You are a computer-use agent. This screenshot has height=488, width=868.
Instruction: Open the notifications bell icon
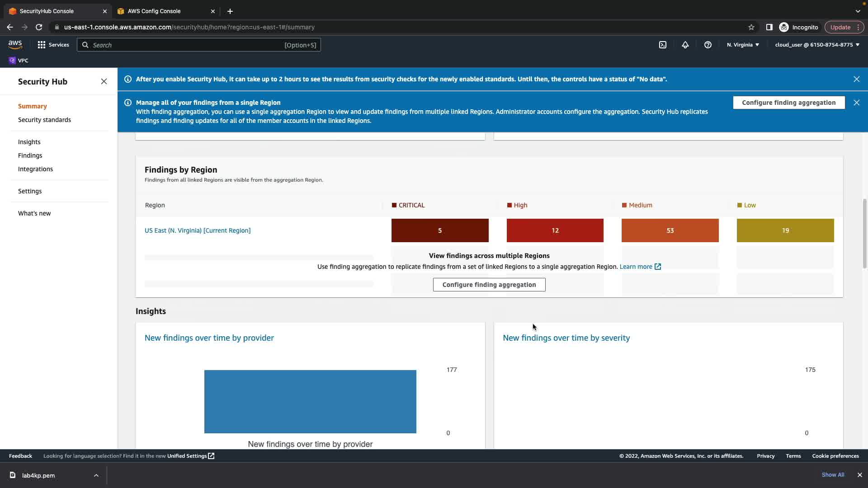[x=685, y=45]
